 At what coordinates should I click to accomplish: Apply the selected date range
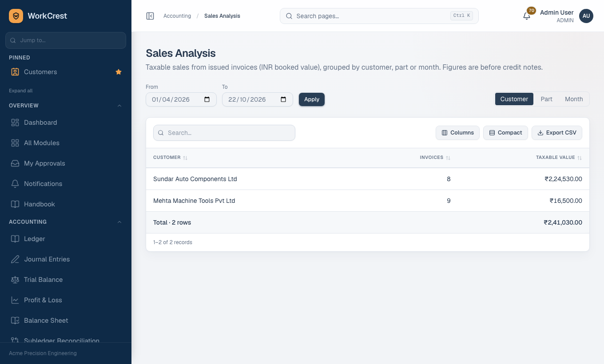click(312, 99)
